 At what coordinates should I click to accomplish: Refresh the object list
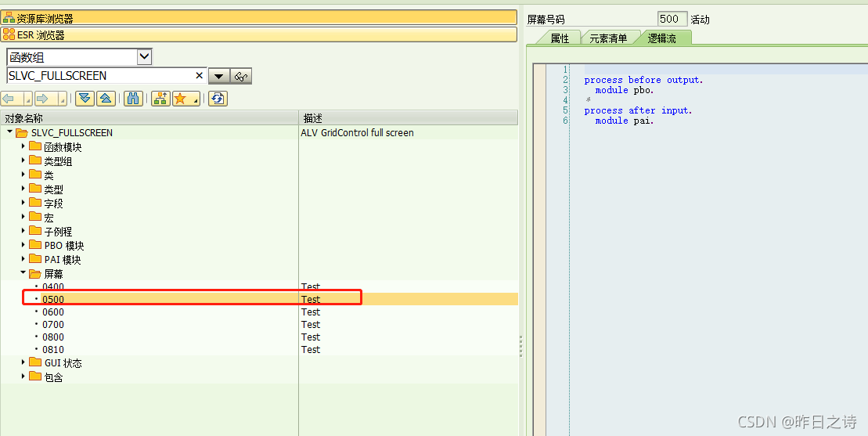point(218,99)
